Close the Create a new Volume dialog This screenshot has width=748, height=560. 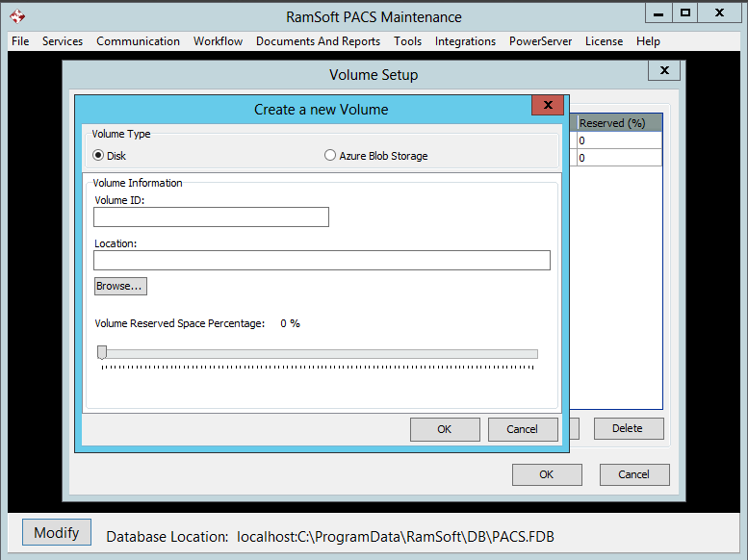pos(547,106)
